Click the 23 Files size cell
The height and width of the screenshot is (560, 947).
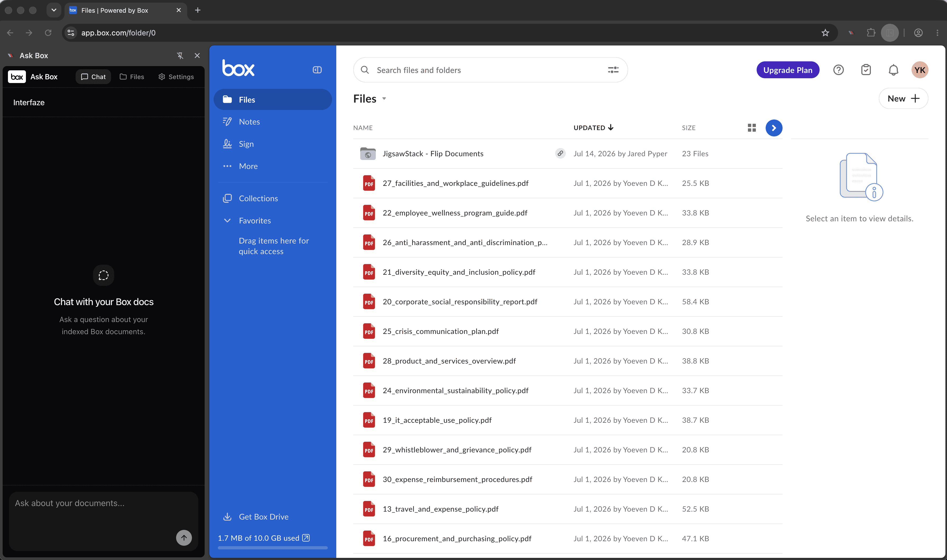(695, 154)
